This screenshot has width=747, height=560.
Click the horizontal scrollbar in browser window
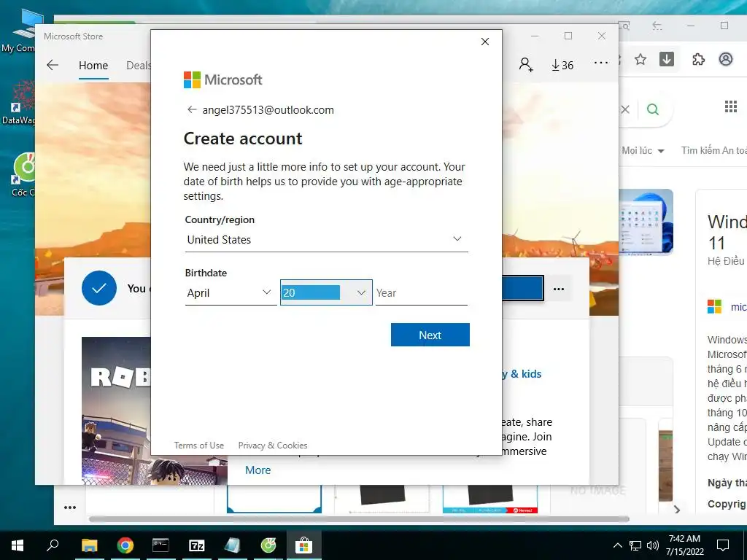(359, 518)
